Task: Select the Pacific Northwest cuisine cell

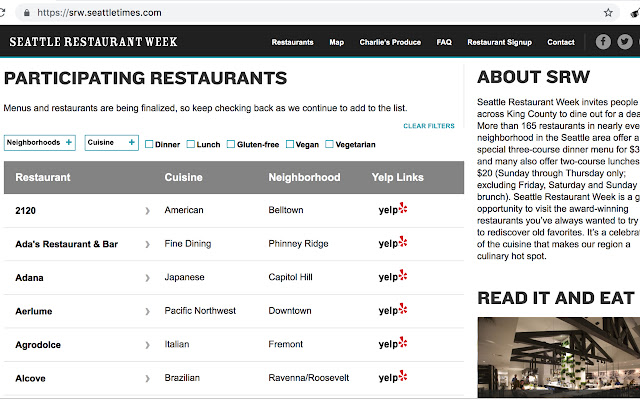Action: [x=200, y=311]
